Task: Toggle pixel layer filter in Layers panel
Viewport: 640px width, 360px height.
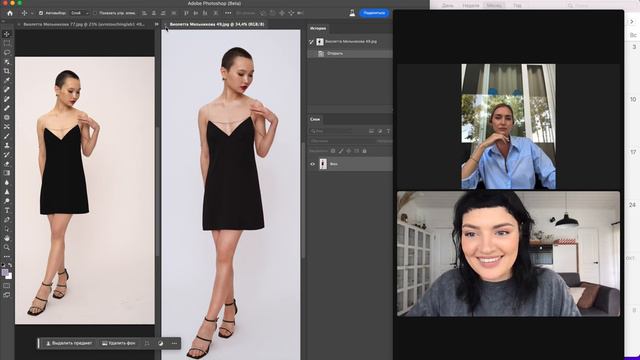Action: point(371,131)
